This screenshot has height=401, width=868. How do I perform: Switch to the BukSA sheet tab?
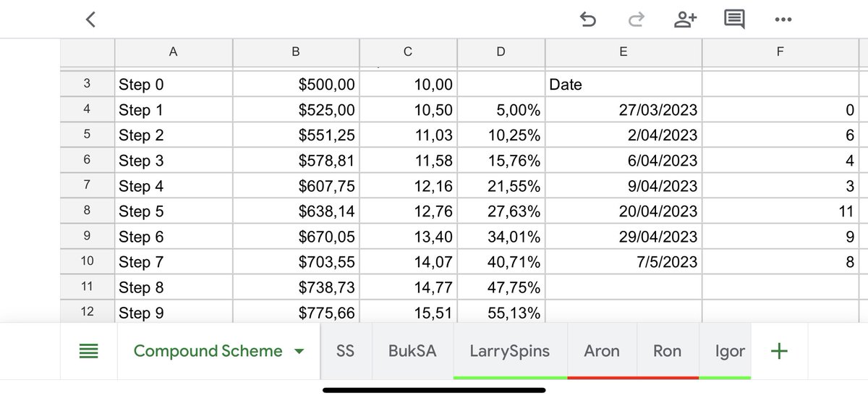[x=412, y=351]
